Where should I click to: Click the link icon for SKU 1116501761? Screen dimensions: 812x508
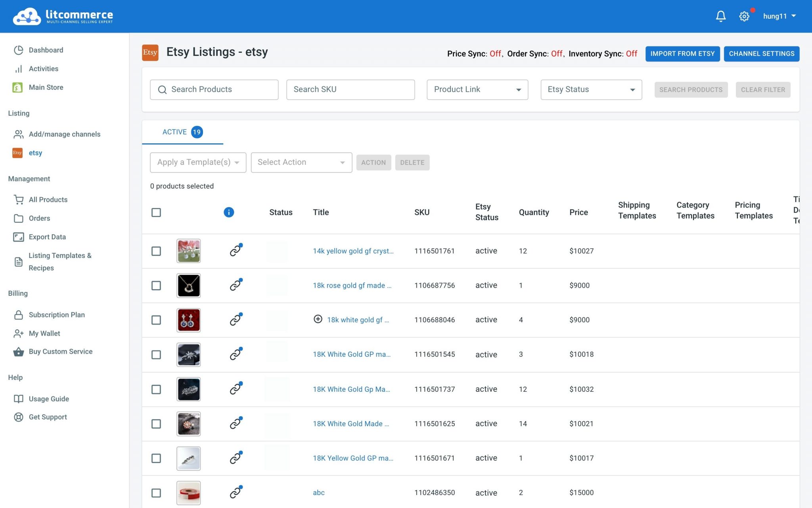(236, 251)
